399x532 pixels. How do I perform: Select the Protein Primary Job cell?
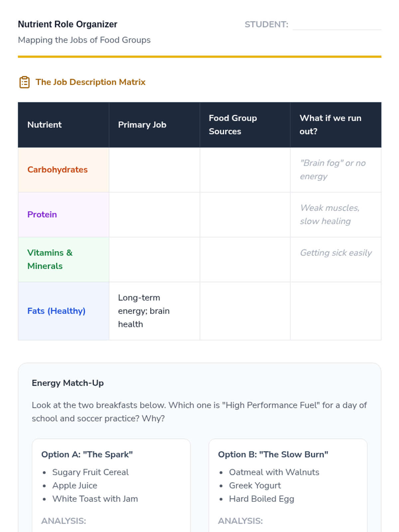click(154, 215)
